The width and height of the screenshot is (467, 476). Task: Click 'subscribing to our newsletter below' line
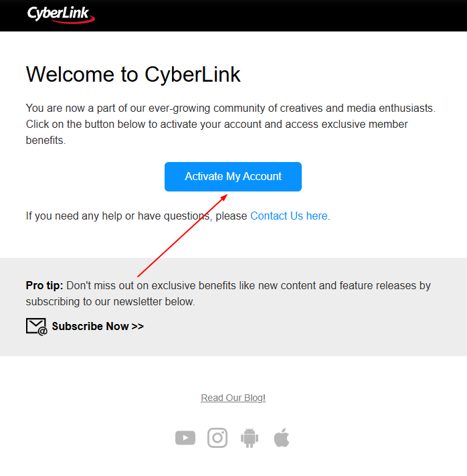coord(110,302)
